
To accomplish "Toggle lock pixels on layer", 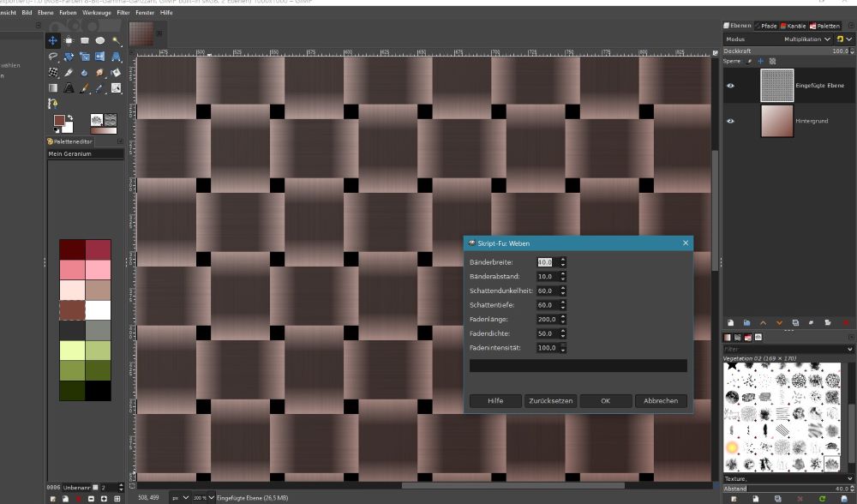I will point(749,61).
